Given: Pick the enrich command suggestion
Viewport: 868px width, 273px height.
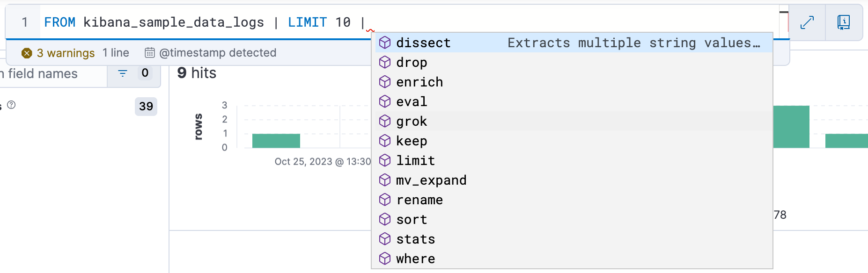Looking at the screenshot, I should click(572, 82).
